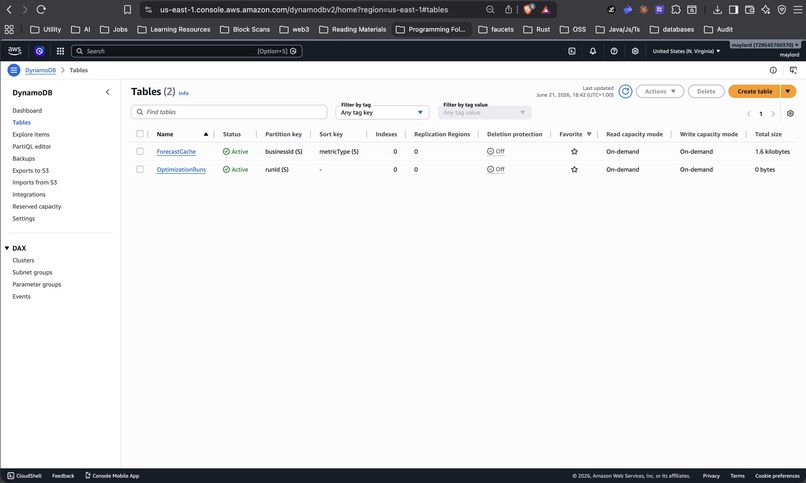Collapse the DAX section

tap(7, 248)
